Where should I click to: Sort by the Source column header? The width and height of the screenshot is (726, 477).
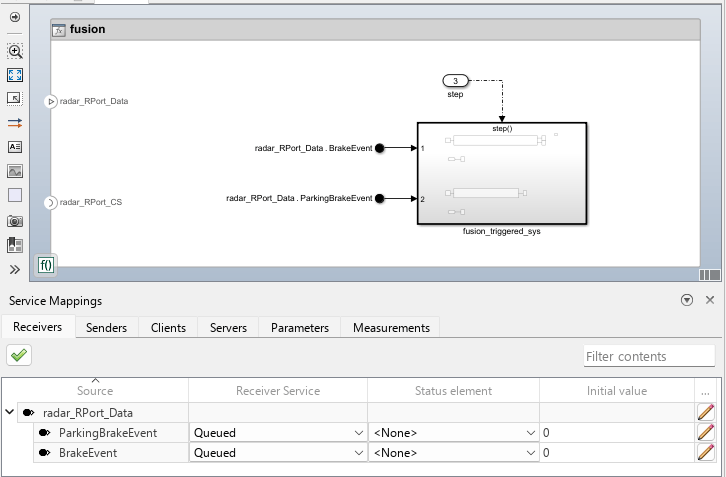[95, 390]
